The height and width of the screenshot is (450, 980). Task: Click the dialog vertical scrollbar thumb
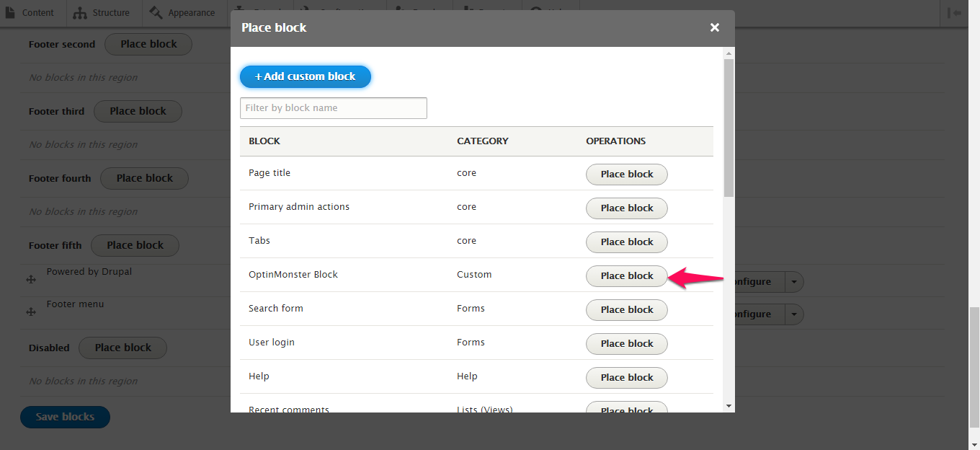point(729,128)
